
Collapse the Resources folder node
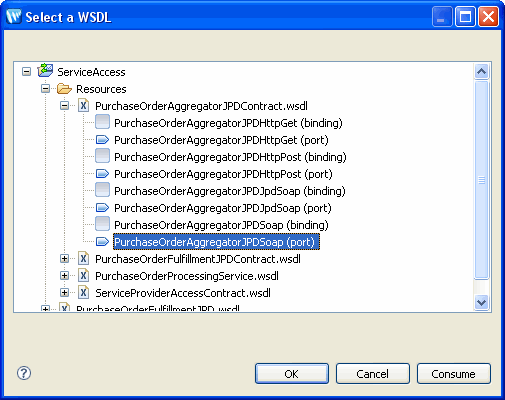click(45, 89)
